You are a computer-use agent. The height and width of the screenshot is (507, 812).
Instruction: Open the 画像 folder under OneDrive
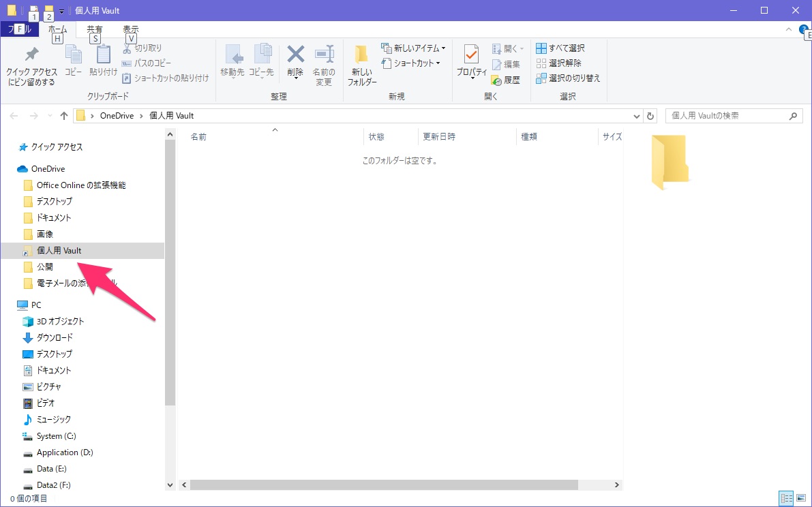point(38,234)
